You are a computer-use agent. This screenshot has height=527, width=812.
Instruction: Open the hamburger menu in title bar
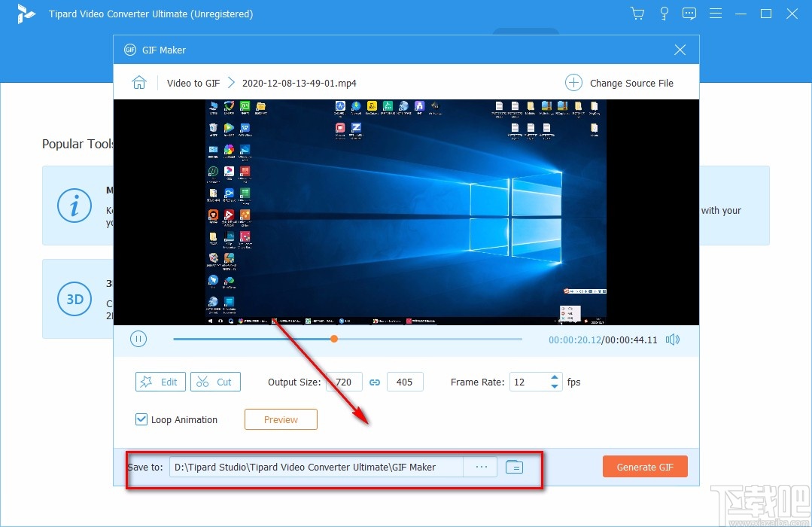(x=716, y=14)
